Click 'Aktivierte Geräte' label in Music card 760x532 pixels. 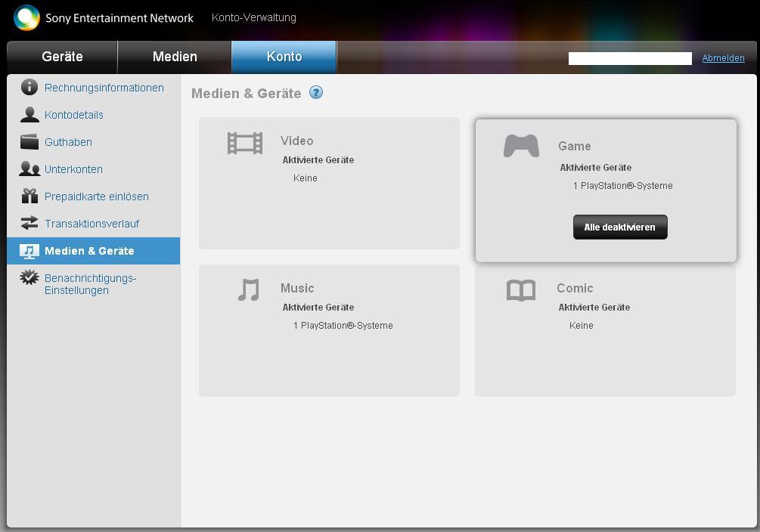point(318,307)
